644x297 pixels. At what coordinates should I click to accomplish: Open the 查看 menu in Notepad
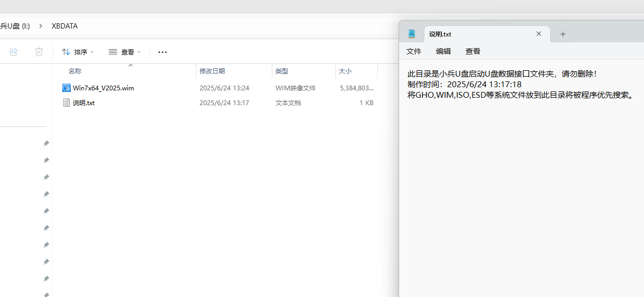(473, 51)
